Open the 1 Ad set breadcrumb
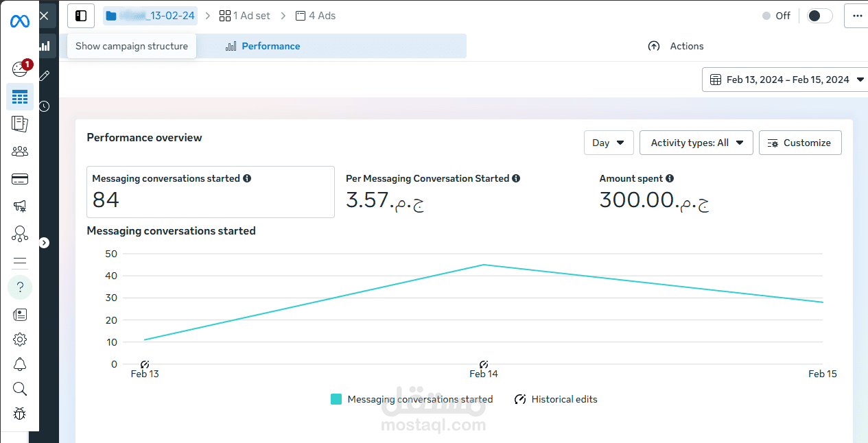This screenshot has width=868, height=443. (245, 16)
